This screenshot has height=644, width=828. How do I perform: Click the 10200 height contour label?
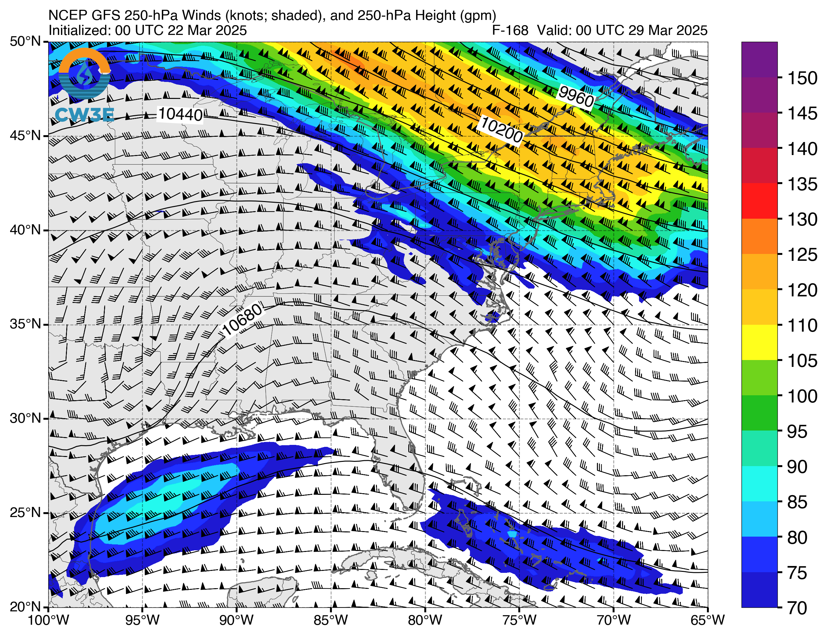(501, 130)
